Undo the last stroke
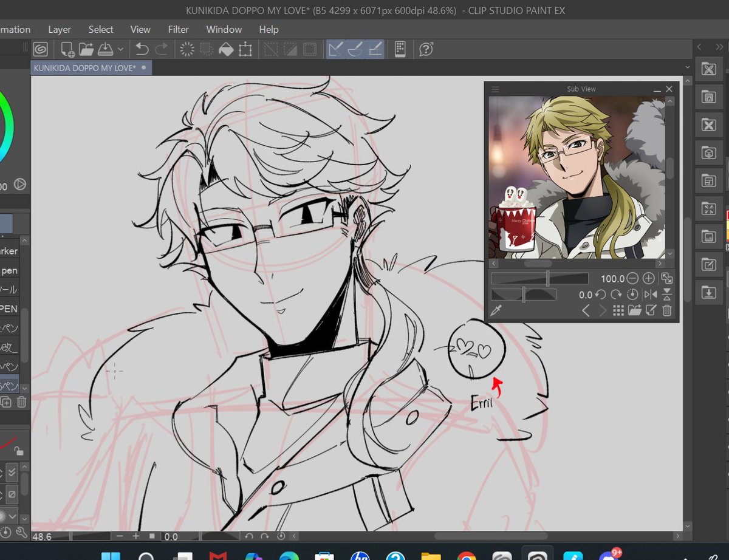 point(142,49)
